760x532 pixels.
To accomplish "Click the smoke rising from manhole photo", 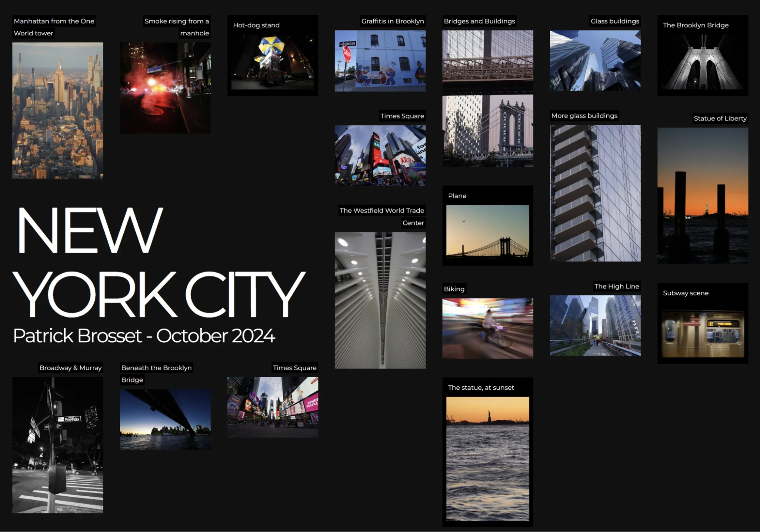I will tap(165, 87).
